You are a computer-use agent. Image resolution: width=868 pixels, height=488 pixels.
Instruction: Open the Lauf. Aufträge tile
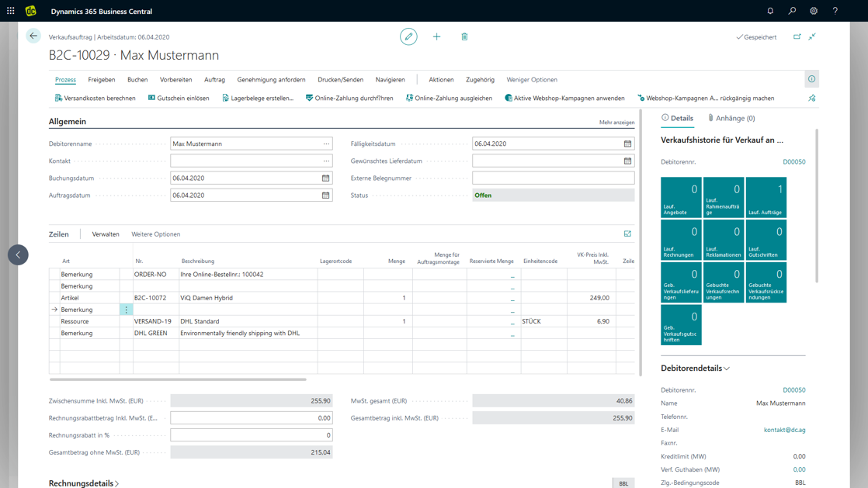coord(766,197)
